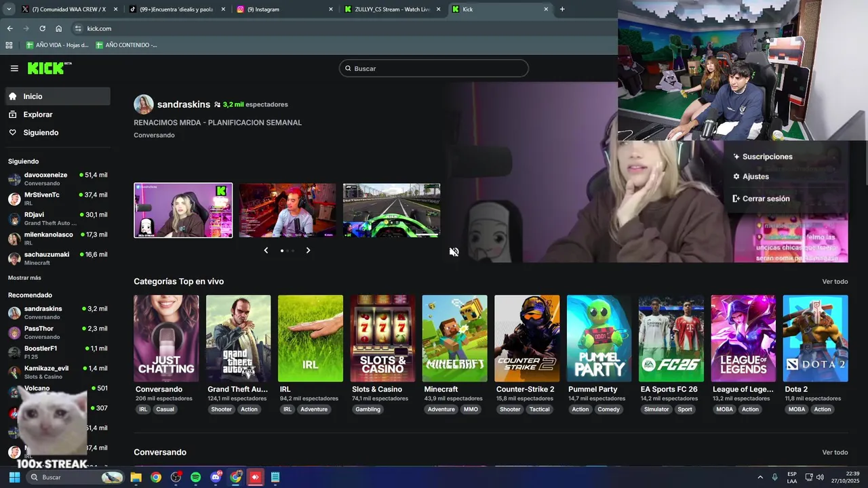868x488 pixels.
Task: Open Siguiendo in the sidebar
Action: [x=58, y=133]
